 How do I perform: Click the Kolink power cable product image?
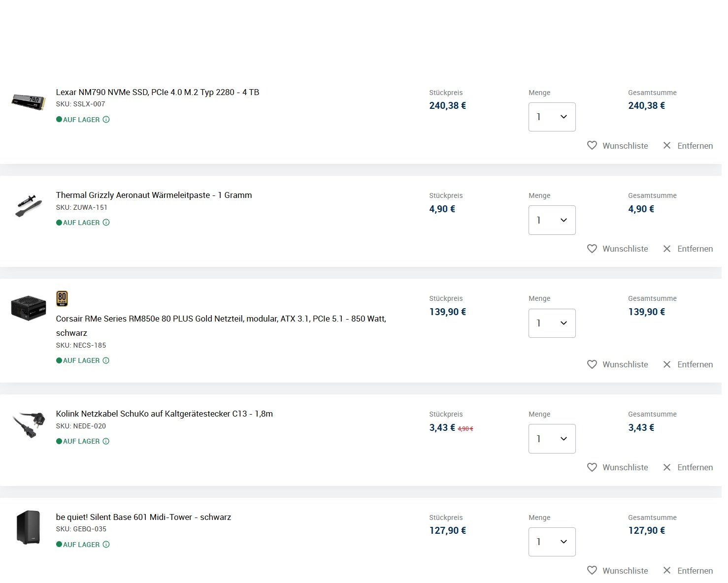point(28,424)
